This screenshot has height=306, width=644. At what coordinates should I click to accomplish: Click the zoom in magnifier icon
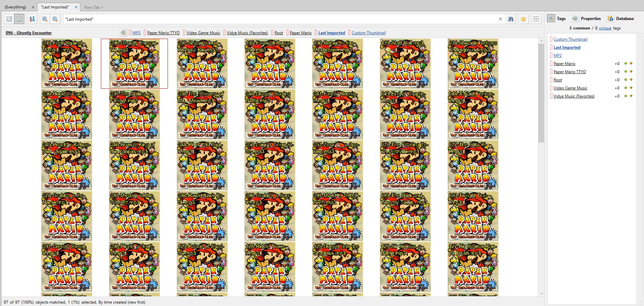click(45, 19)
